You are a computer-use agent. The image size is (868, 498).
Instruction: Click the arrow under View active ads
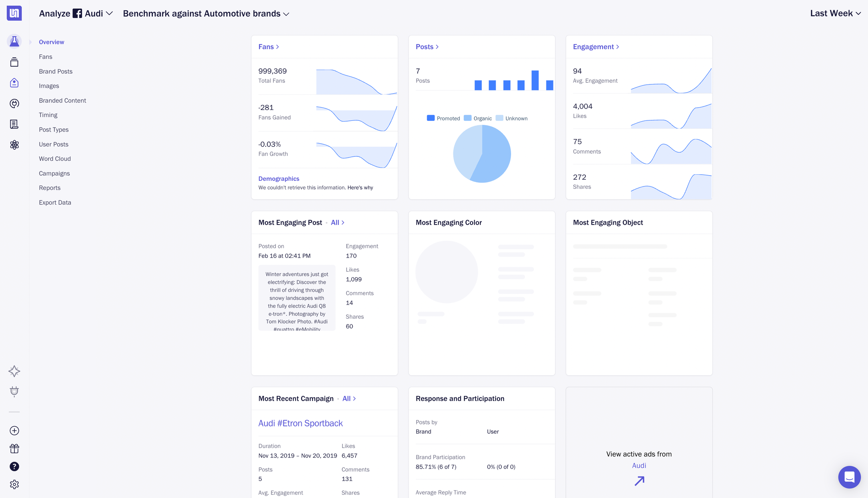click(639, 480)
